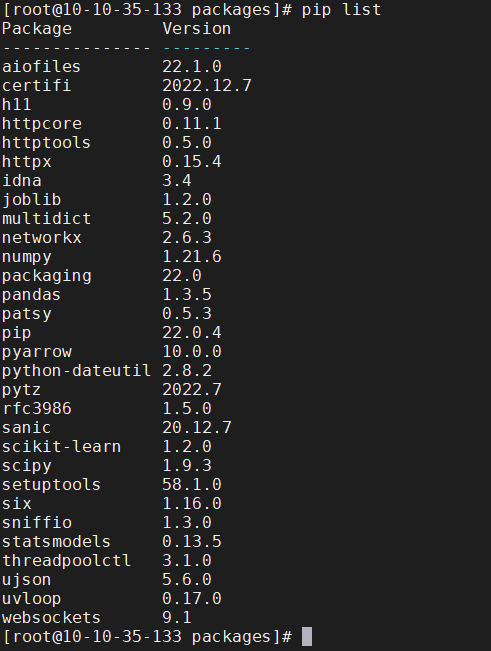Click the pyarrow version 10.0.0
This screenshot has width=491, height=651.
pyautogui.click(x=192, y=352)
